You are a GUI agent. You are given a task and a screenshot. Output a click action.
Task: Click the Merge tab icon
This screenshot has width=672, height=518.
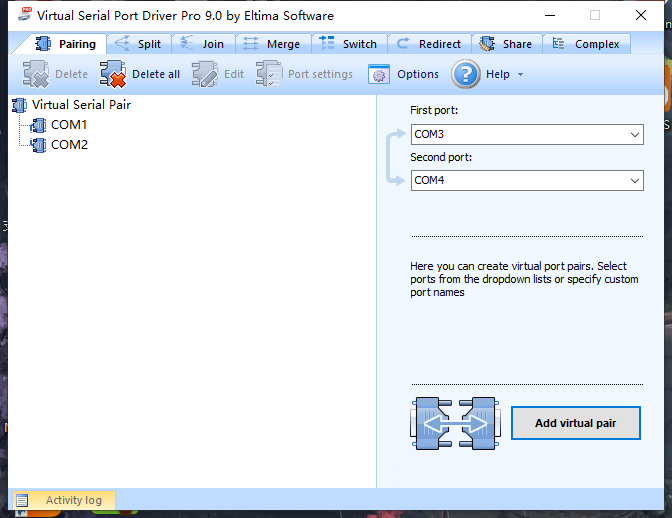(x=251, y=44)
